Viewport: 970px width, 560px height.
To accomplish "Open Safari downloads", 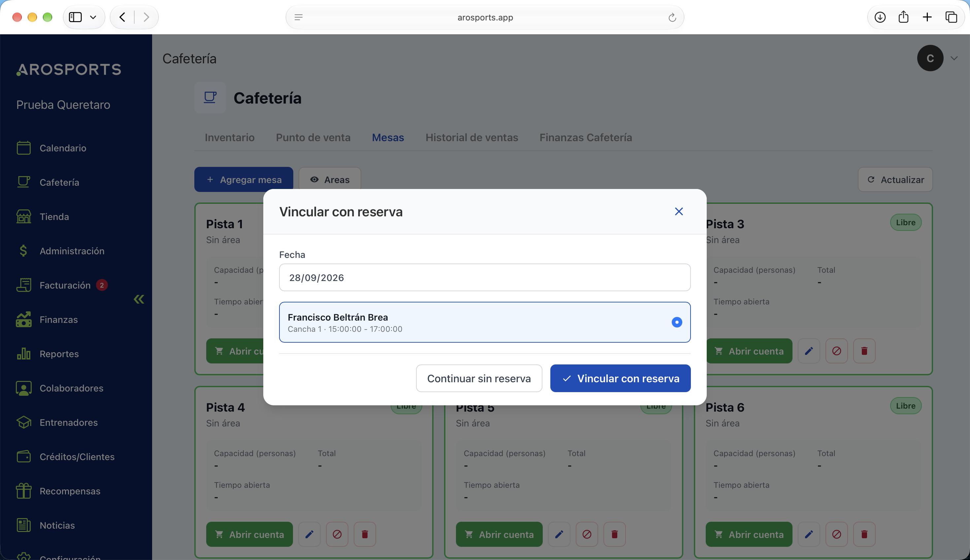I will 880,17.
